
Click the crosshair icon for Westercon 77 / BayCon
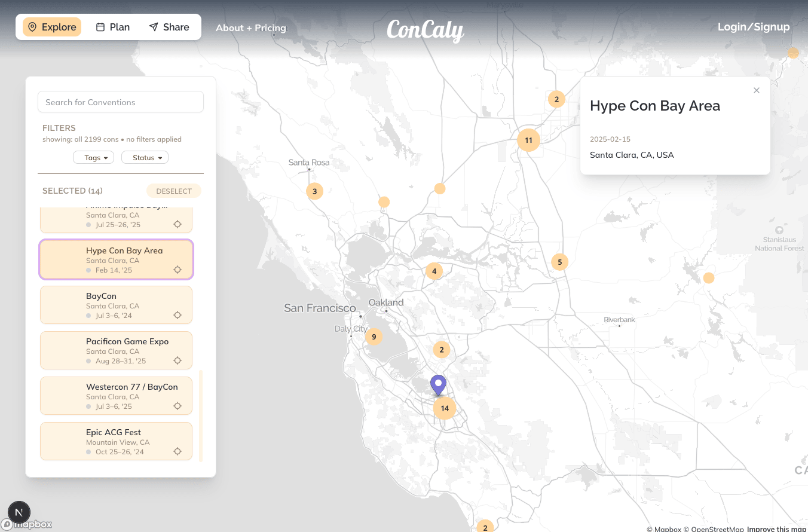(x=177, y=406)
